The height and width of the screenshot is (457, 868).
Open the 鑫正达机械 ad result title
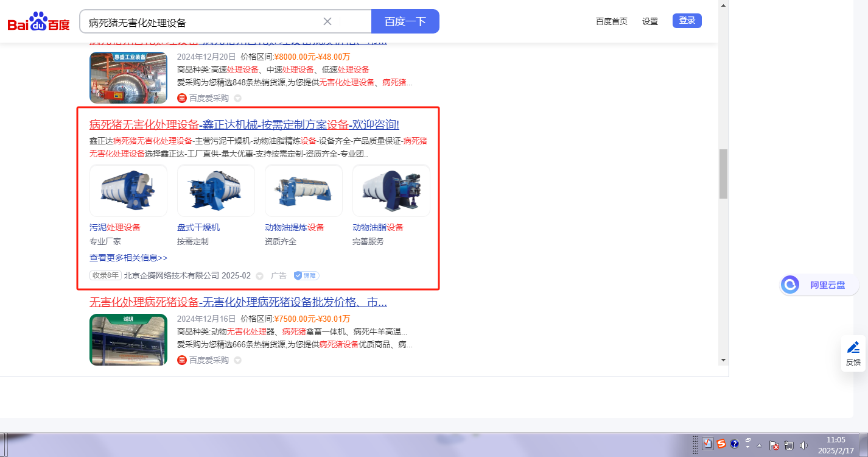click(244, 125)
